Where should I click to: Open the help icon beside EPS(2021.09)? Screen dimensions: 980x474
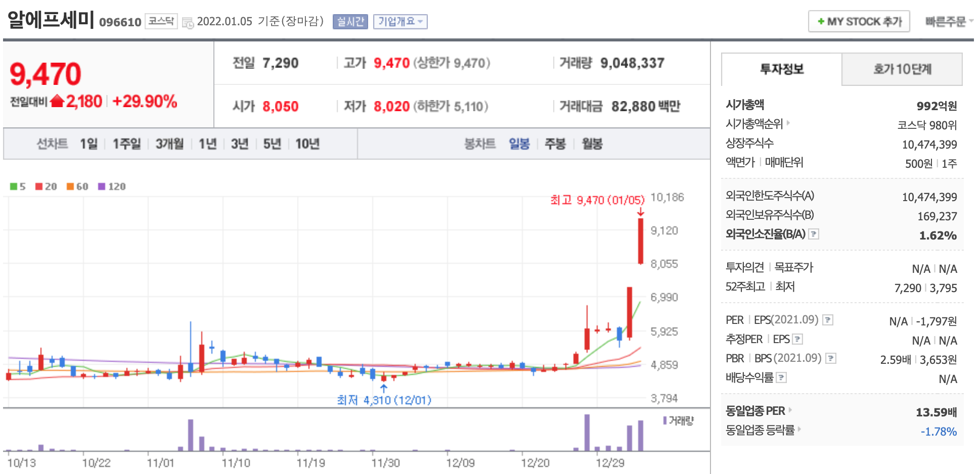coord(828,320)
